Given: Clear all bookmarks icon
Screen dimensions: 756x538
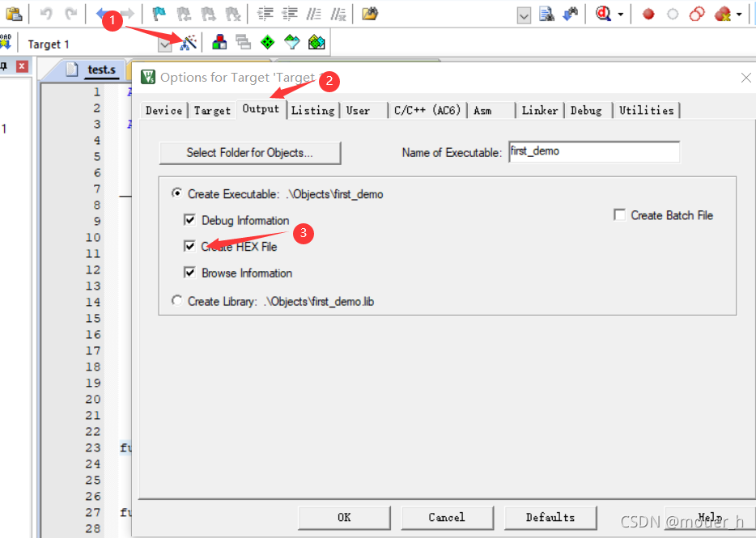Looking at the screenshot, I should point(233,14).
